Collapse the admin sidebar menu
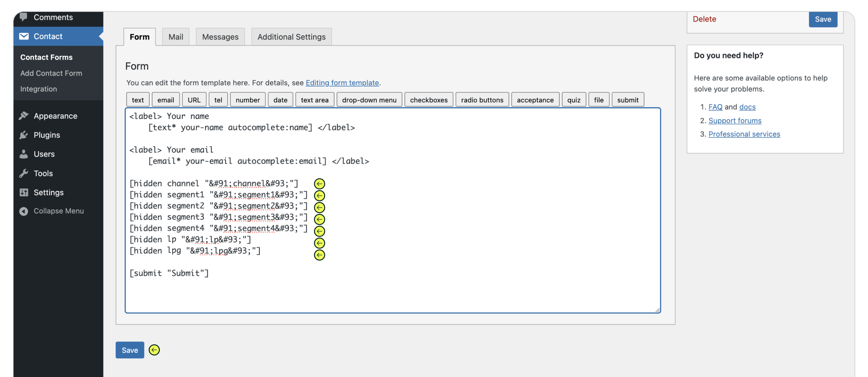 pyautogui.click(x=58, y=211)
